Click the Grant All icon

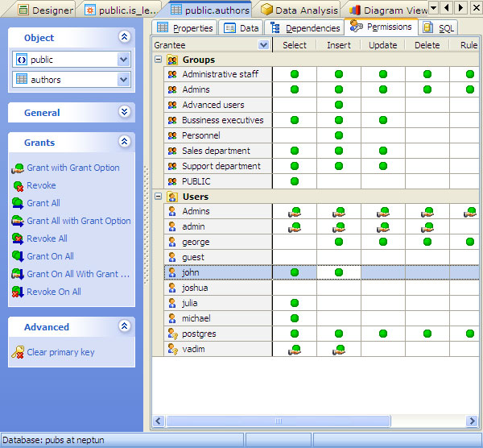(x=18, y=204)
